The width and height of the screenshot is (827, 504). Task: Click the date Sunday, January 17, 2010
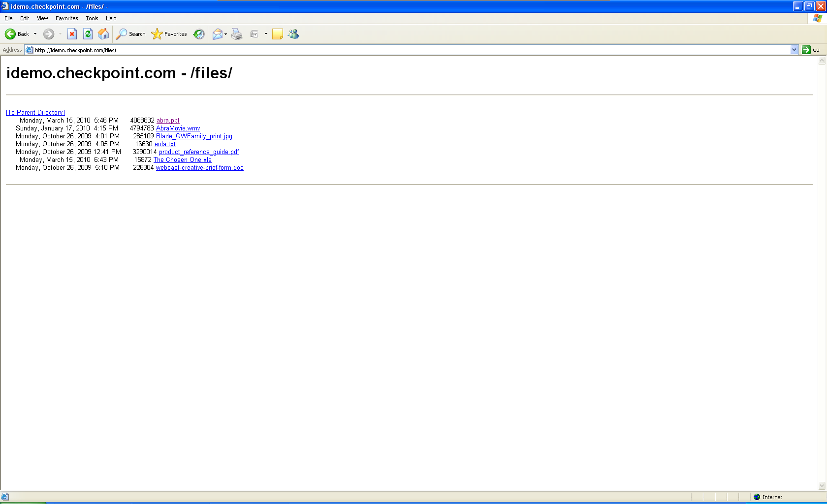[x=53, y=128]
